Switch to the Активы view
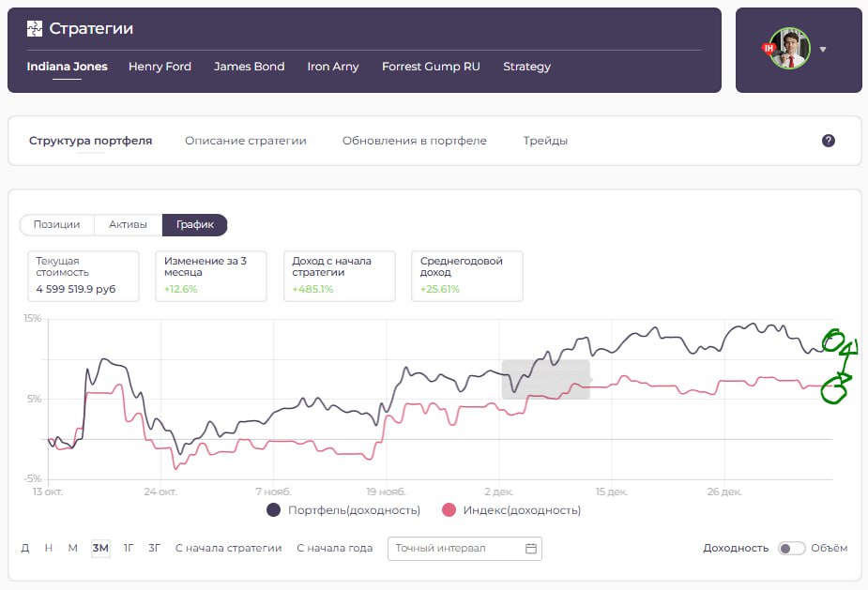The image size is (868, 590). point(128,225)
